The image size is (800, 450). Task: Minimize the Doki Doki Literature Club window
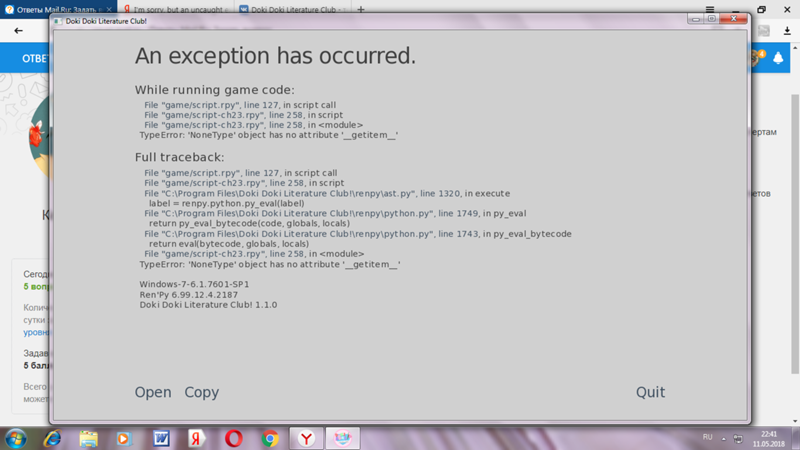click(x=695, y=19)
